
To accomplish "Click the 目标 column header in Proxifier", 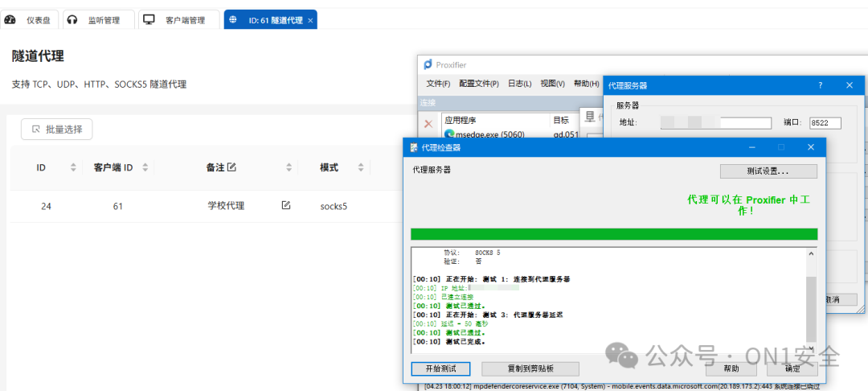I will pos(560,120).
